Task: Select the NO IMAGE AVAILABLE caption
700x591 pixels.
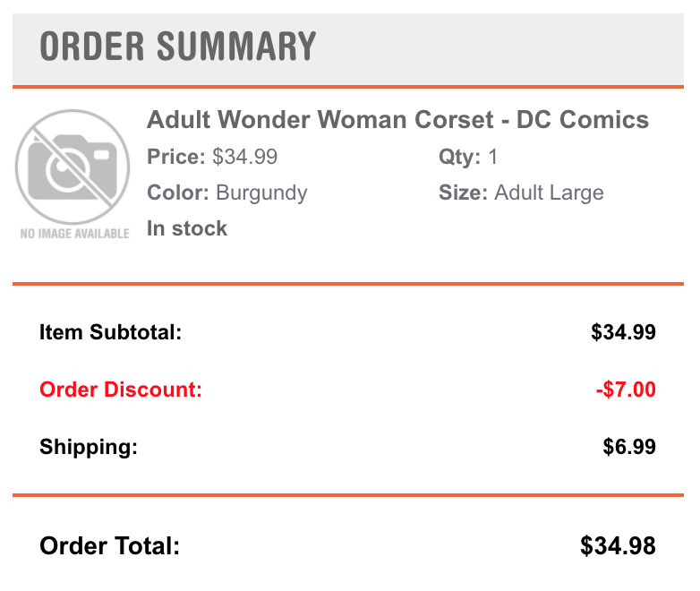Action: pyautogui.click(x=75, y=234)
